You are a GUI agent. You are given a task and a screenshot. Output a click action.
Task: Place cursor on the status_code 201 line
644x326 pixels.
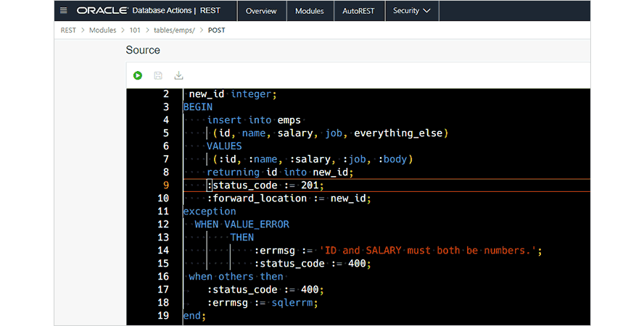click(265, 185)
